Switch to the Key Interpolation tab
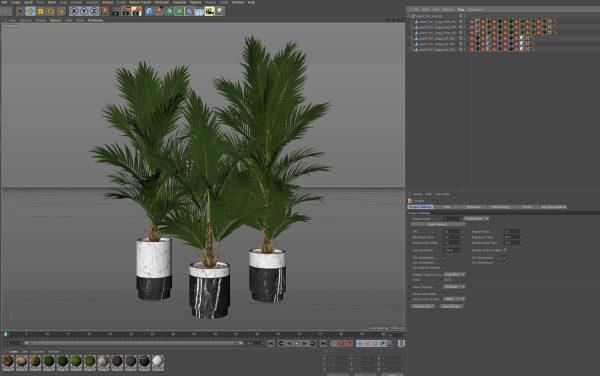Viewport: 600px width, 376px height. coord(554,207)
